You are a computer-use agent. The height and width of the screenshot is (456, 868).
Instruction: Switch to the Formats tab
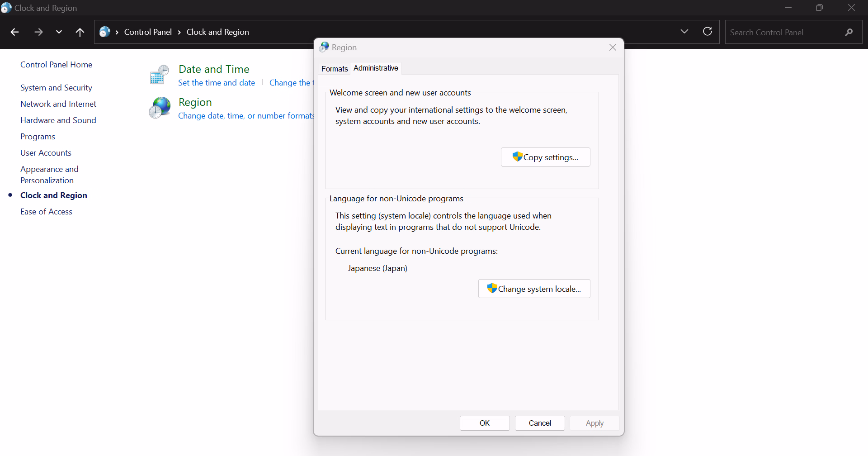click(335, 69)
